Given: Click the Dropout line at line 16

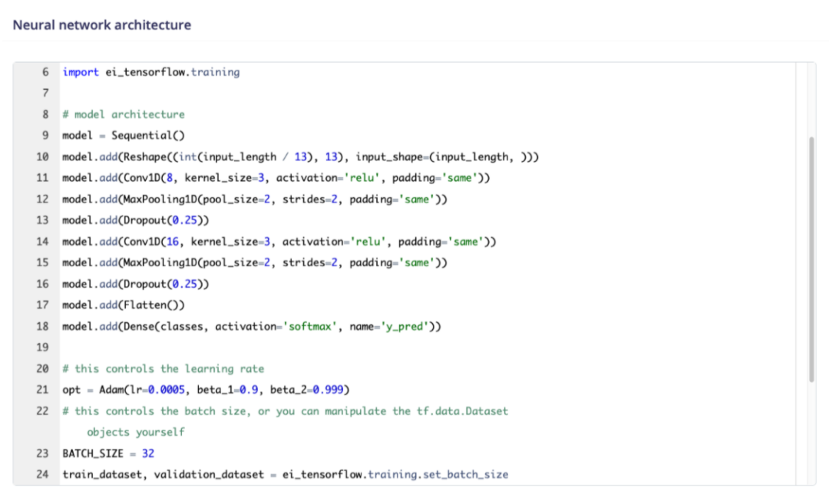Looking at the screenshot, I should point(135,284).
